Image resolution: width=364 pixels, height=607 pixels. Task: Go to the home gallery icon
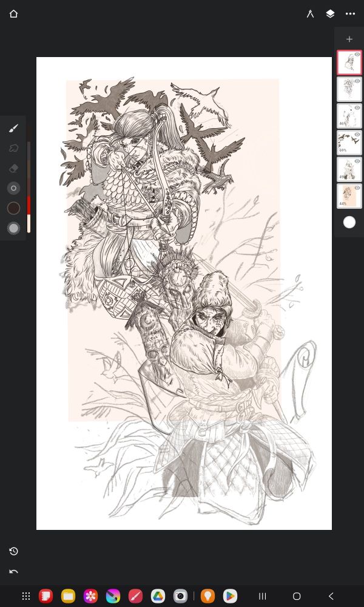[x=13, y=14]
